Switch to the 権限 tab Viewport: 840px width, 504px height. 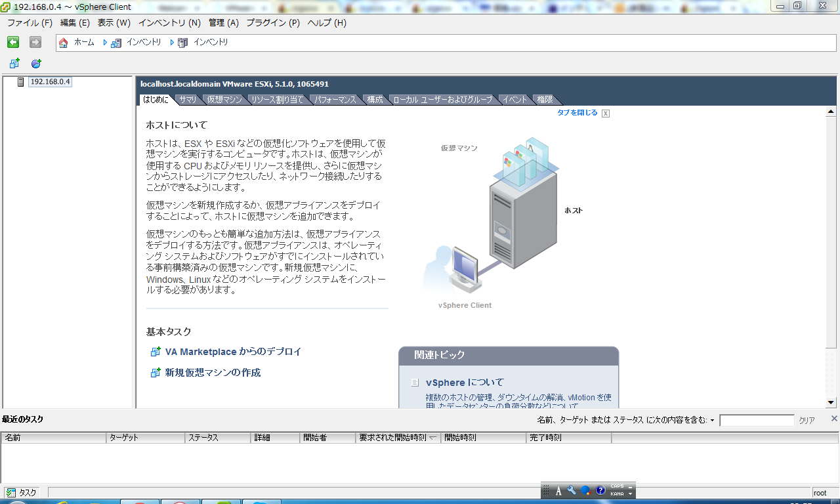545,100
